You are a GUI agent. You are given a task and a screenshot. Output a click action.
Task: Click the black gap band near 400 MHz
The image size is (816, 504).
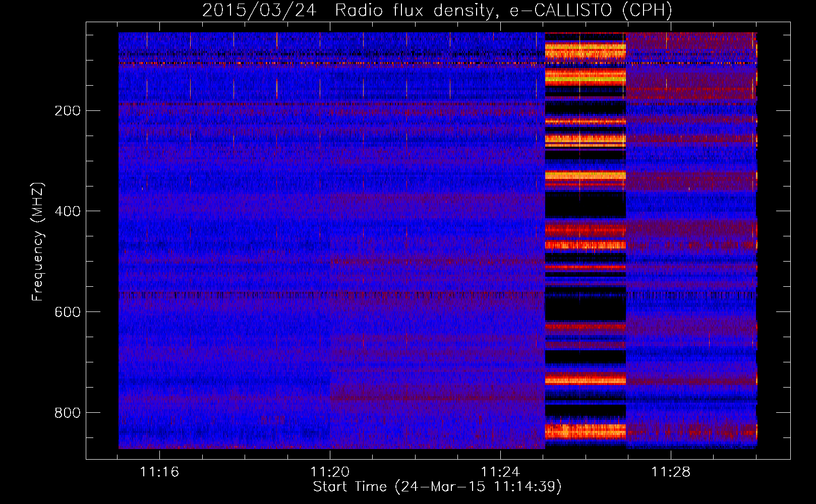point(586,205)
